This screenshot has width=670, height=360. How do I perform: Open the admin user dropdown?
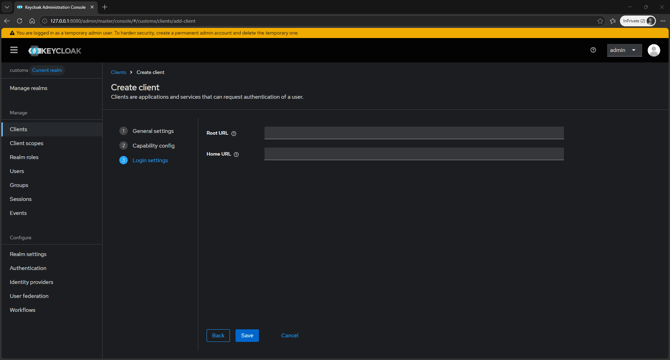(x=624, y=50)
